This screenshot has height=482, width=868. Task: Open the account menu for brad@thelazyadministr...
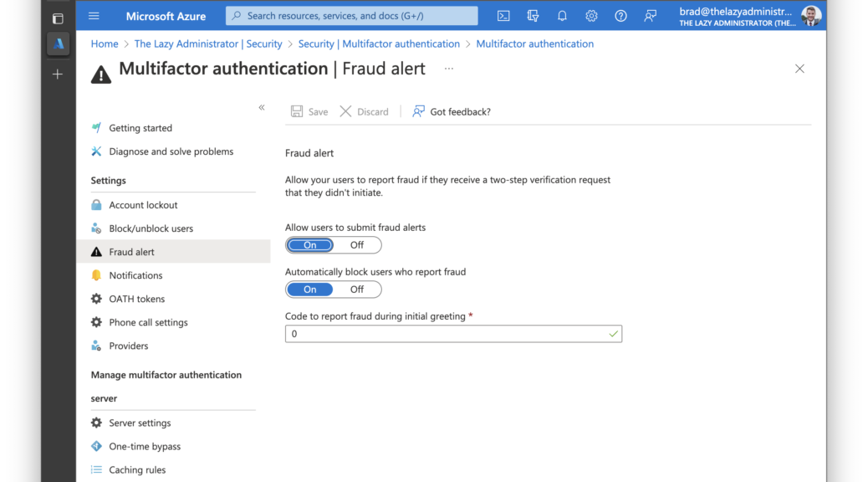749,16
